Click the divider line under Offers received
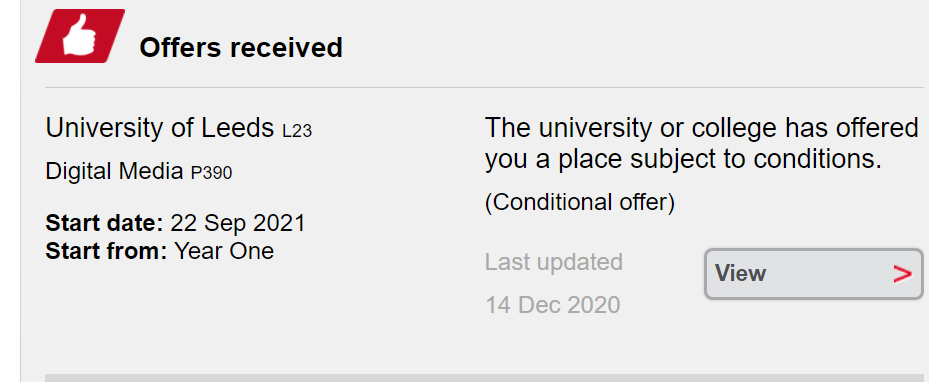929x382 pixels. pyautogui.click(x=484, y=88)
